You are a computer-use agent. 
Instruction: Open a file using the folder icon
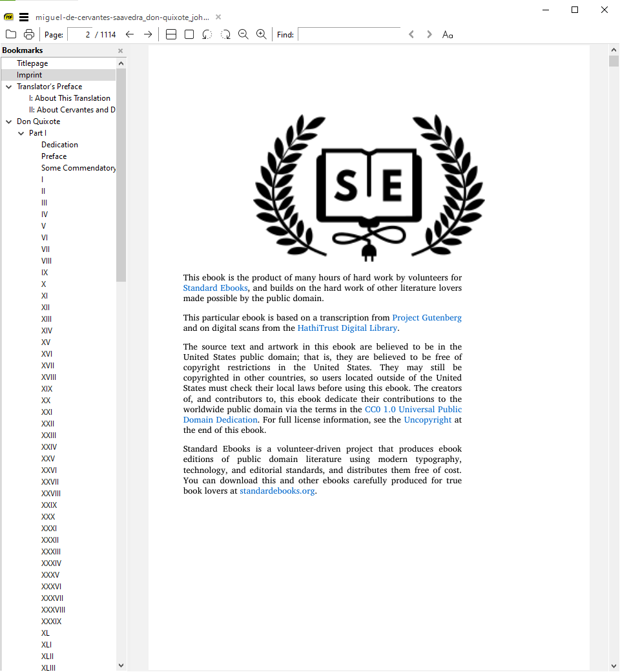point(11,34)
